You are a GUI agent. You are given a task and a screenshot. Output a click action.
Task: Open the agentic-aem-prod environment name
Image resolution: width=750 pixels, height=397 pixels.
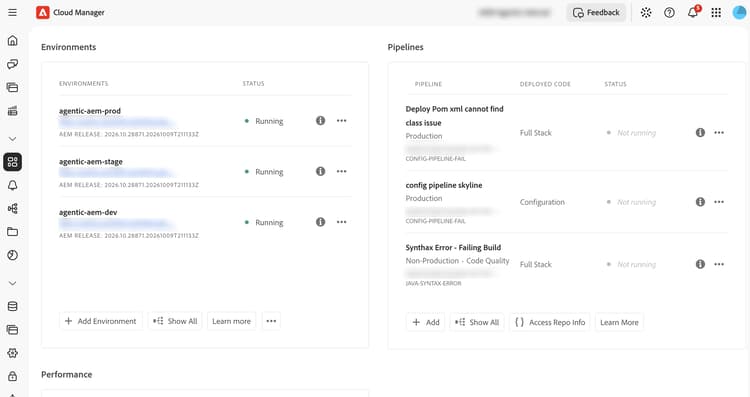[89, 111]
